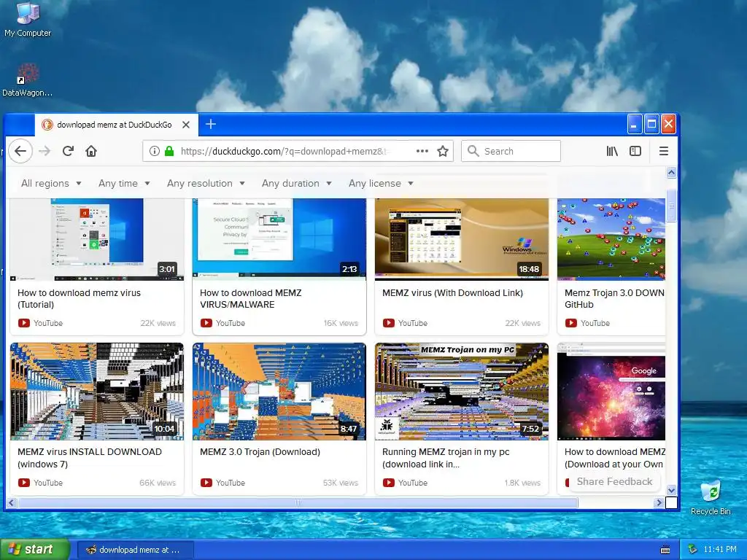Click the green padlock security icon
747x560 pixels.
(169, 152)
